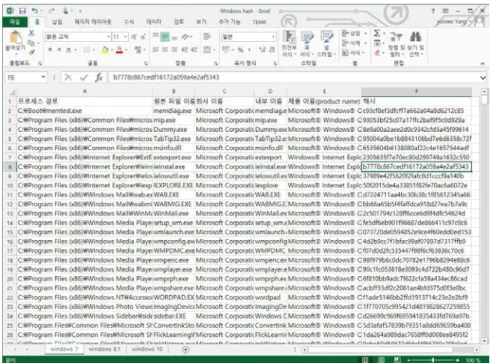
Task: Switch to the Page Layout tab
Action: pyautogui.click(x=93, y=22)
